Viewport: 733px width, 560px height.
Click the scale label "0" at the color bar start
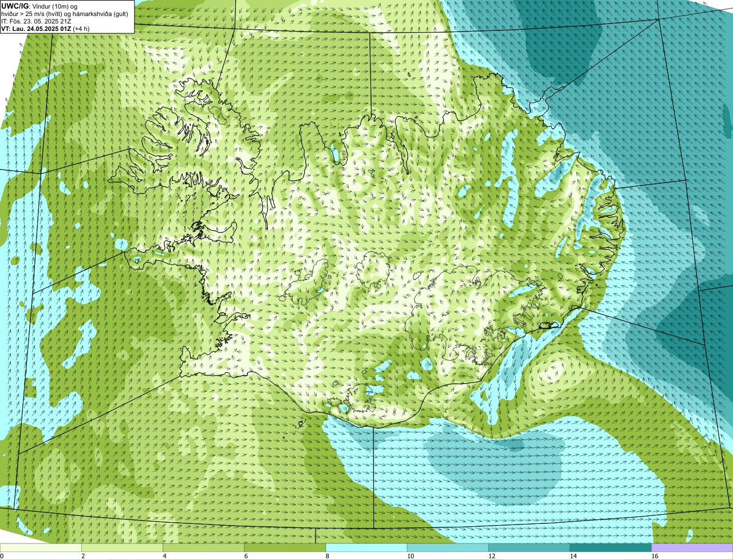[x=2, y=556]
